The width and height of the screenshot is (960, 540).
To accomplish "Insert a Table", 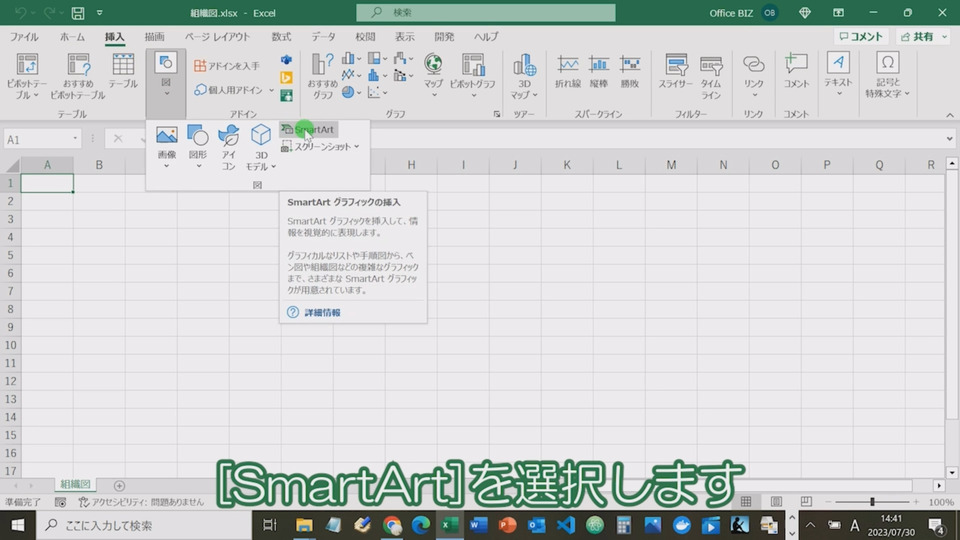I will click(x=123, y=71).
